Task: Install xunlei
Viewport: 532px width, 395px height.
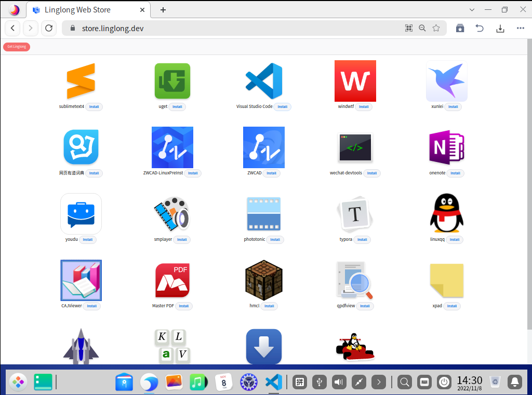Action: 453,107
